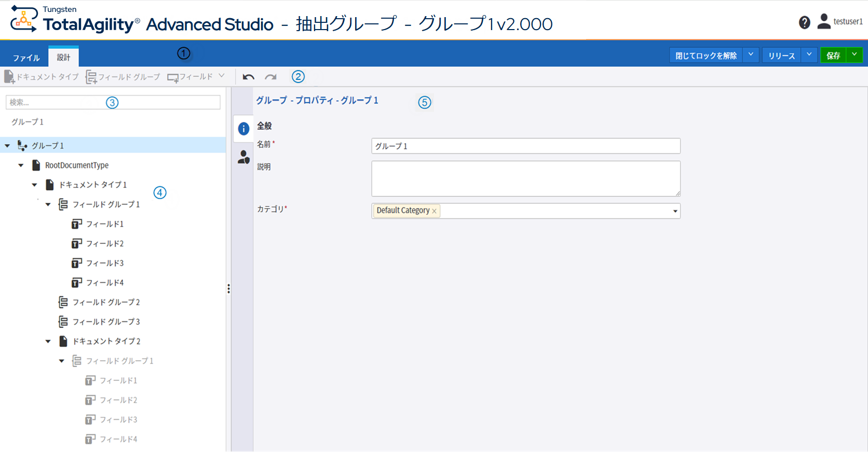This screenshot has width=868, height=452.
Task: Open the access permissions person icon
Action: tap(243, 157)
